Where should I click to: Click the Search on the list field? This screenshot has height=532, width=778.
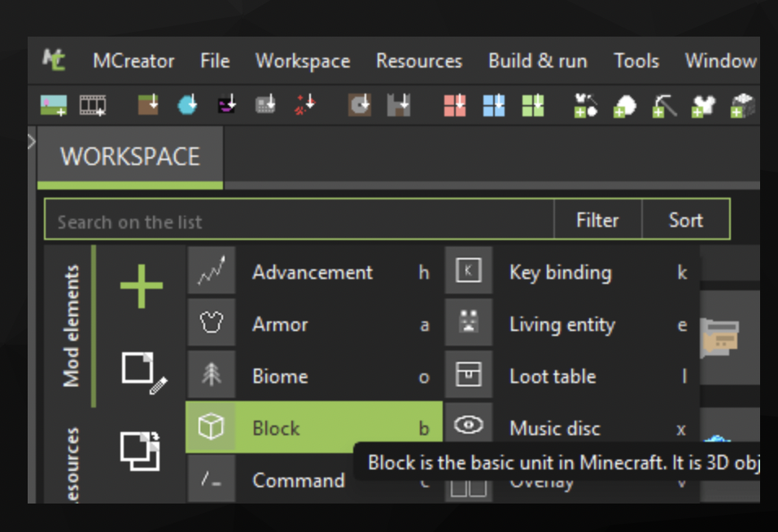pyautogui.click(x=299, y=220)
